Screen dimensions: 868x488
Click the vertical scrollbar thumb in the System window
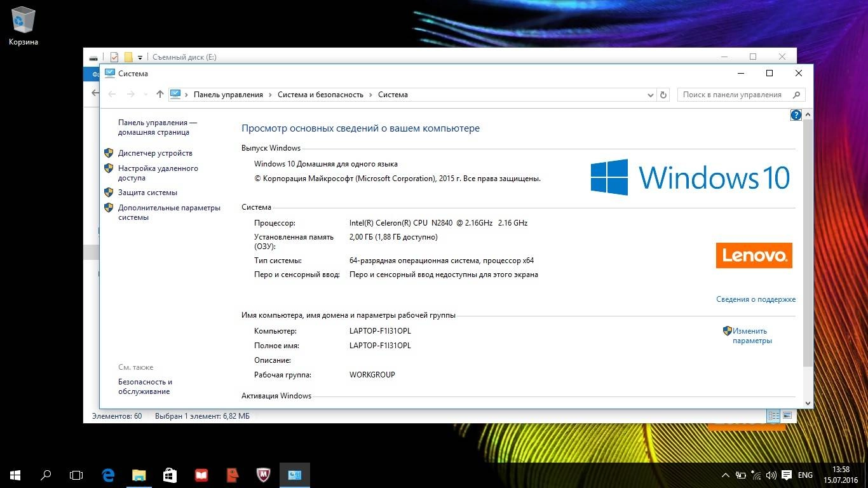808,243
